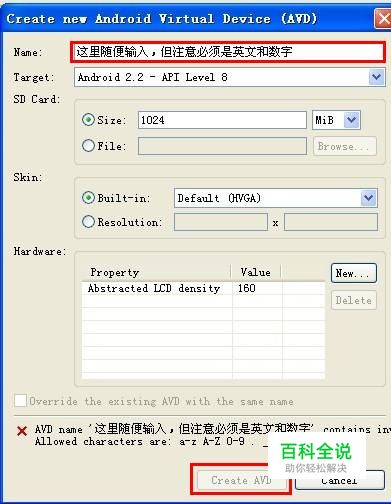The height and width of the screenshot is (504, 391).
Task: Click the red X error icon
Action: pyautogui.click(x=22, y=431)
